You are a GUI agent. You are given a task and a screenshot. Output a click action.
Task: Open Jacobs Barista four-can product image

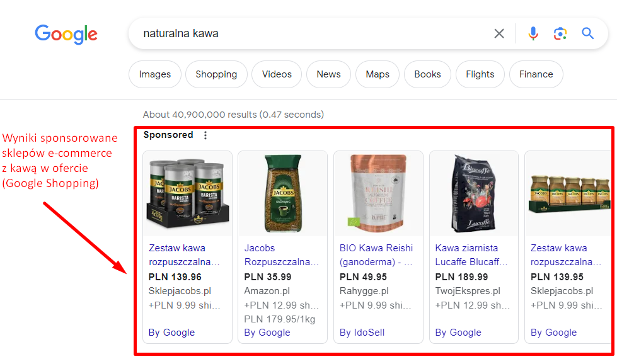(187, 193)
